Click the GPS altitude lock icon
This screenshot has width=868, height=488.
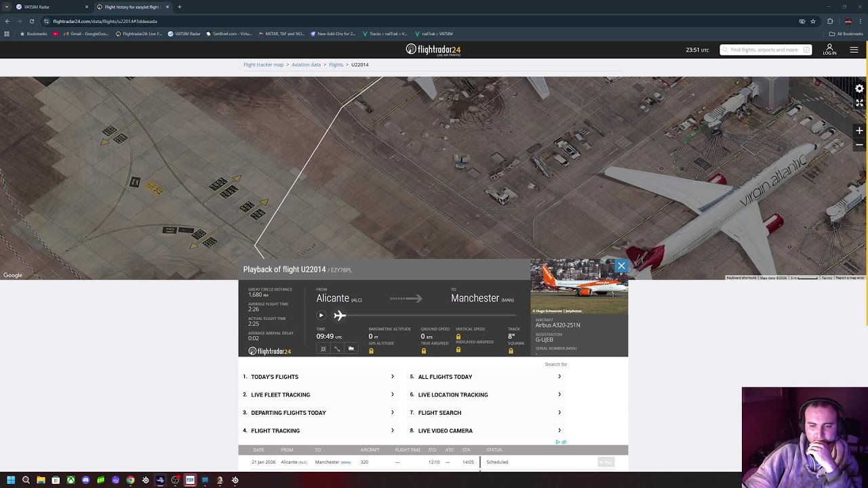pyautogui.click(x=371, y=351)
